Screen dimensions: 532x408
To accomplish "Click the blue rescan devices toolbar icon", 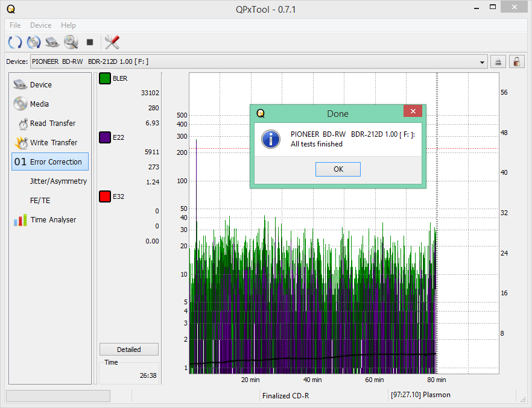I will (x=14, y=42).
